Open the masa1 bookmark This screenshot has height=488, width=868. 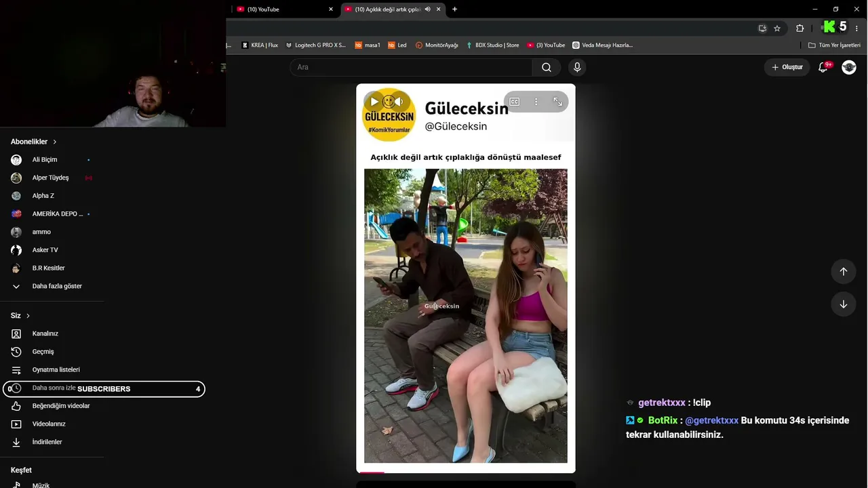pyautogui.click(x=368, y=45)
